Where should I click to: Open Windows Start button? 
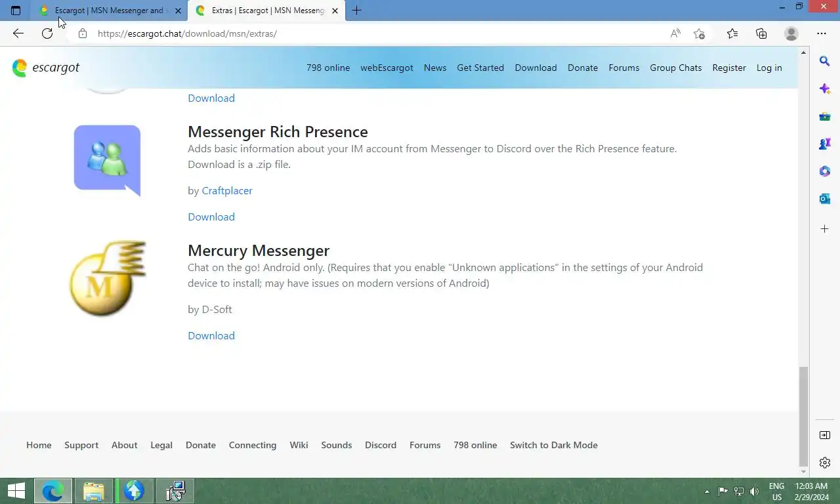(x=16, y=491)
